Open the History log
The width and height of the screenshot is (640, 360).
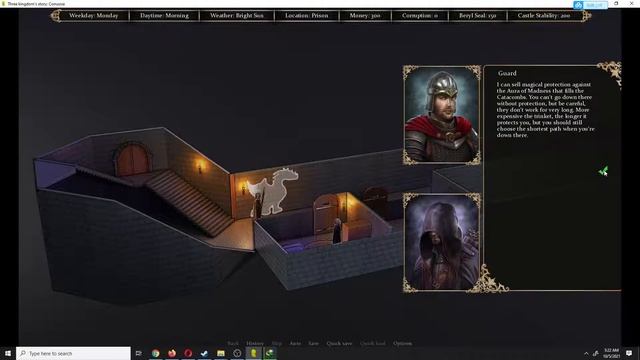pos(255,343)
